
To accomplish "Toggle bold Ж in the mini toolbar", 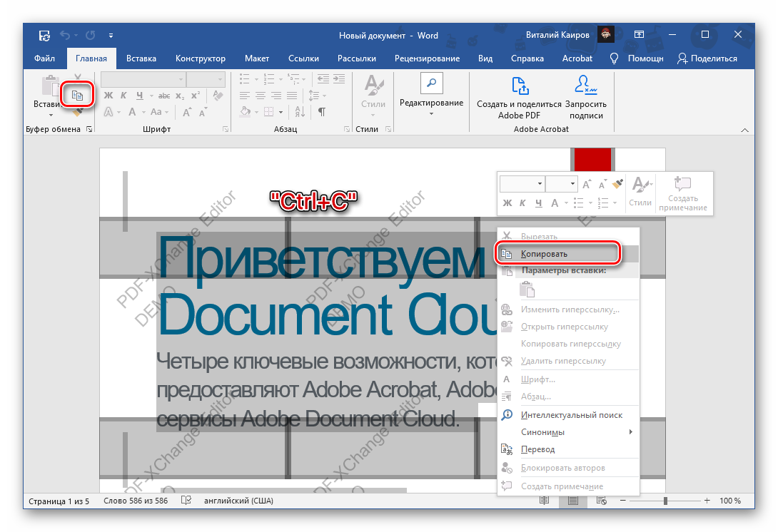I will pyautogui.click(x=507, y=203).
